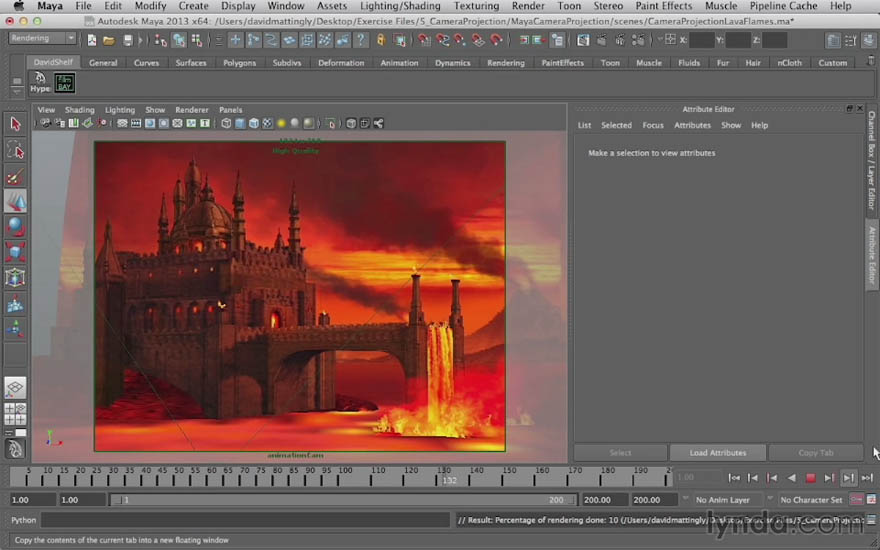The image size is (880, 550).
Task: Click the question mark snap/help icon
Action: click(361, 40)
